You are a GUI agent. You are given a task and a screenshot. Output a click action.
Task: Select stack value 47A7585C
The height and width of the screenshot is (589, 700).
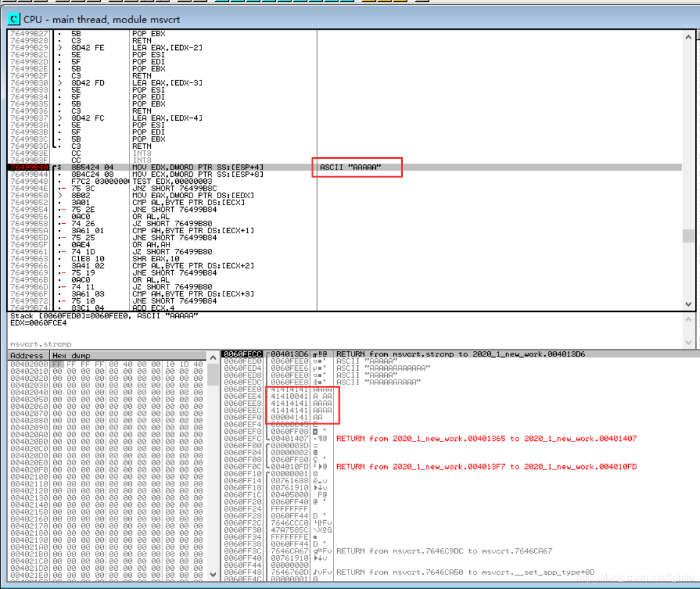point(289,530)
